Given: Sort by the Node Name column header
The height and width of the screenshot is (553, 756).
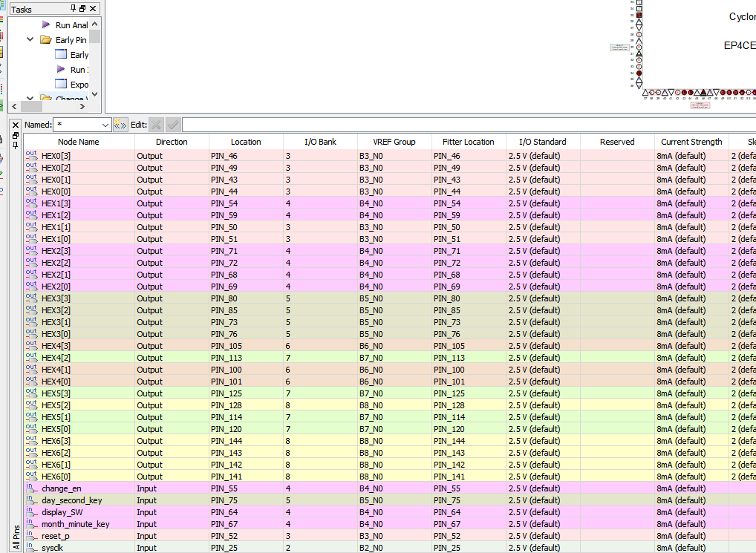Looking at the screenshot, I should point(79,142).
